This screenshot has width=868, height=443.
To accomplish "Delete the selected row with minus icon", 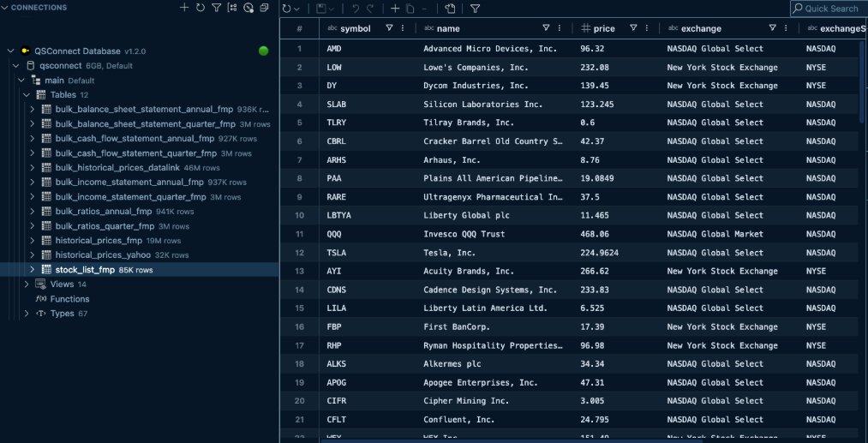I will click(x=424, y=9).
